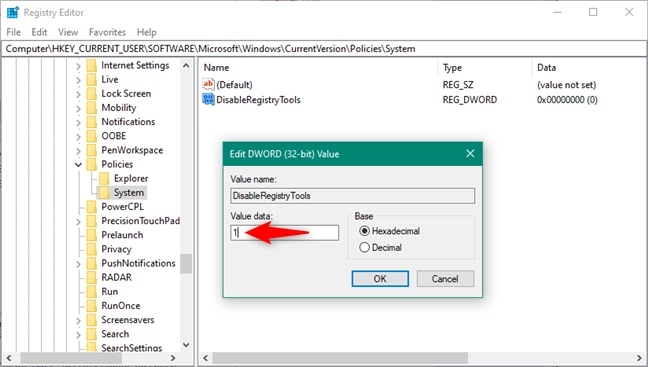Collapse the Policies key

coord(78,164)
